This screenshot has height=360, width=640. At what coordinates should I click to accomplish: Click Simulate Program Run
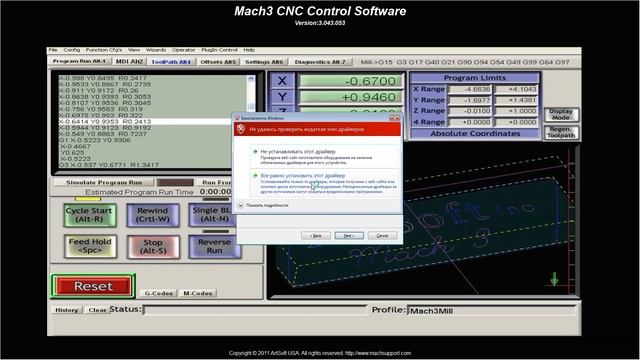tap(104, 182)
